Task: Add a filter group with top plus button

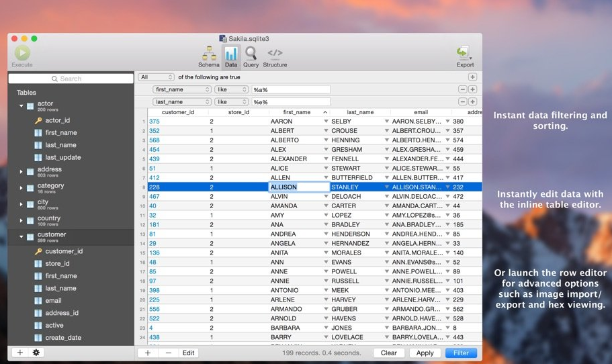Action: pyautogui.click(x=472, y=77)
